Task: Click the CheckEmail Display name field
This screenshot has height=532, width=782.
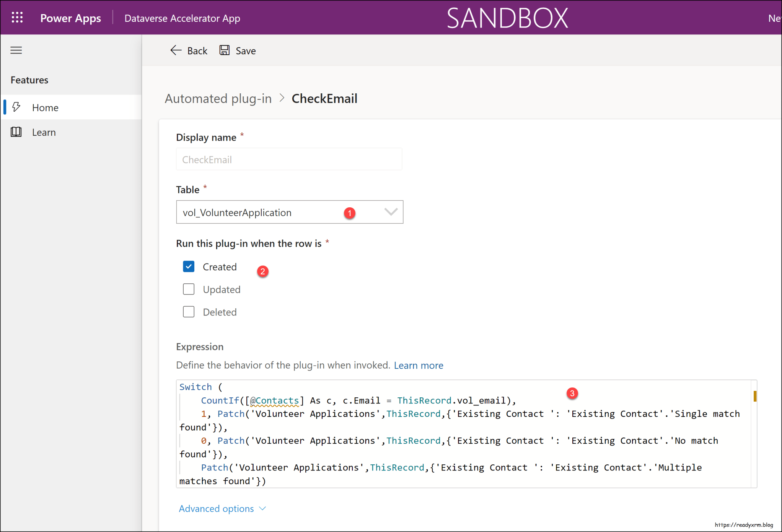Action: 289,159
